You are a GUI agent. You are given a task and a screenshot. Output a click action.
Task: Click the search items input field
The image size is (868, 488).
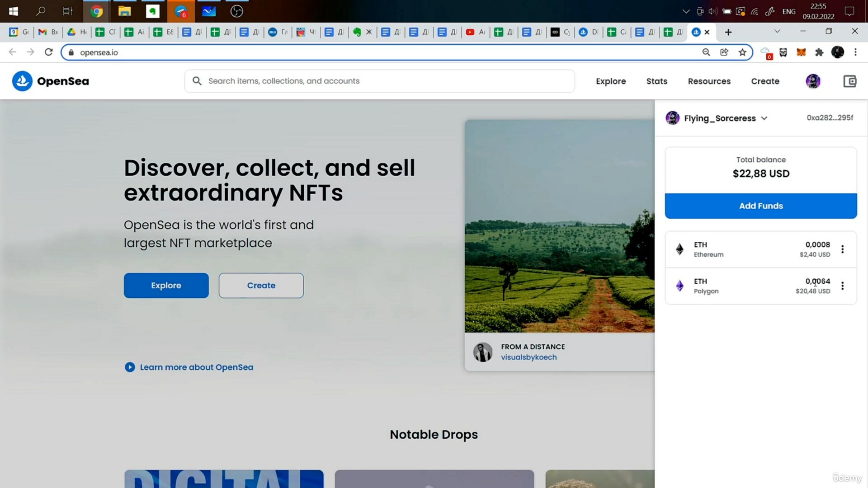pyautogui.click(x=380, y=81)
